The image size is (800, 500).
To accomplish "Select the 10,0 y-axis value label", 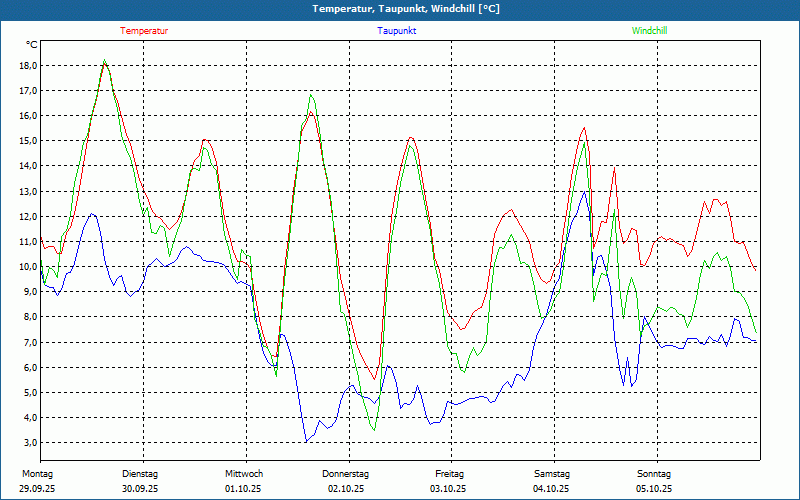I will click(x=28, y=267).
